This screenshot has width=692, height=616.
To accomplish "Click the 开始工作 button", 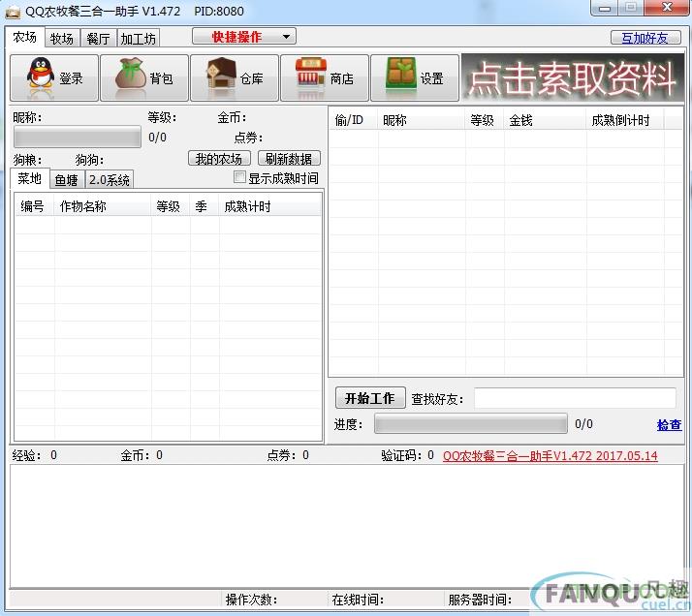I will click(370, 398).
